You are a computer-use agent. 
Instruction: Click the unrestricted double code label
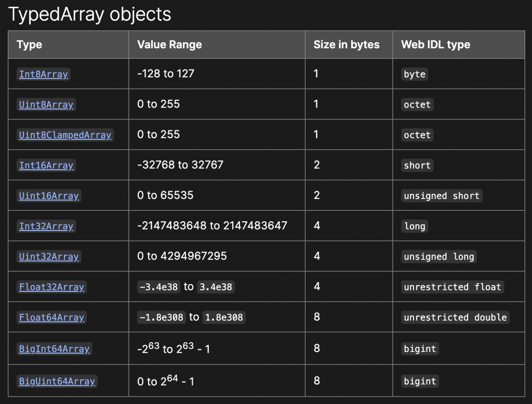(455, 317)
